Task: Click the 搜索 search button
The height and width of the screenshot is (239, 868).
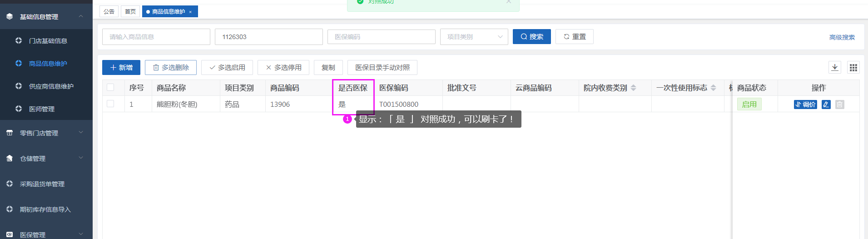Action: (531, 37)
